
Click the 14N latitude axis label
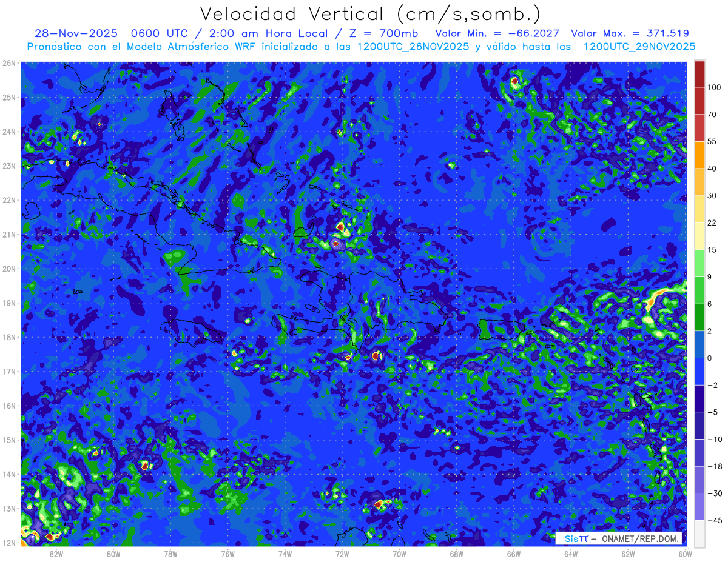pyautogui.click(x=9, y=474)
